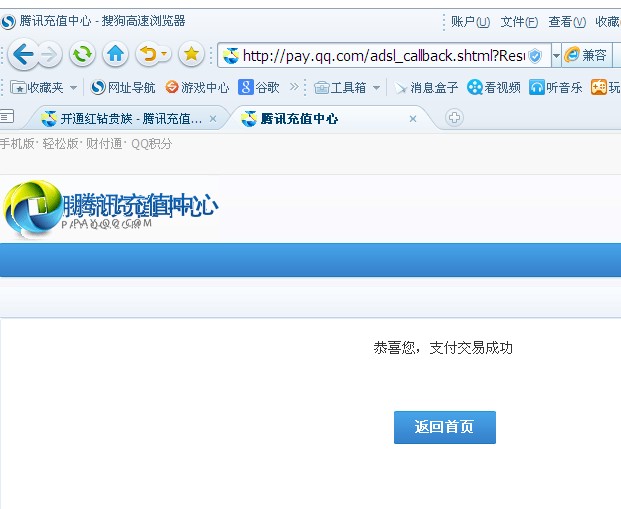Open the 谷歌 bookmark
The width and height of the screenshot is (621, 509).
pos(259,88)
